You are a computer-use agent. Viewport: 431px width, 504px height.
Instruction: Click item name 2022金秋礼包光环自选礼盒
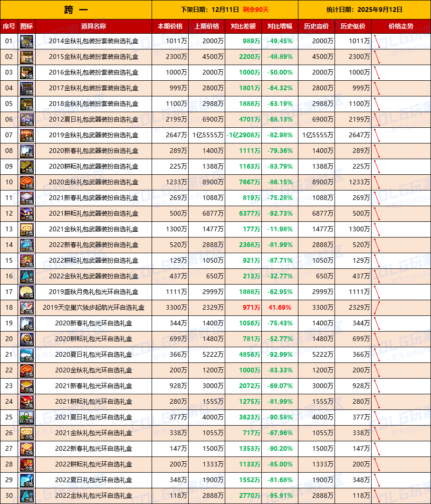pos(94,495)
